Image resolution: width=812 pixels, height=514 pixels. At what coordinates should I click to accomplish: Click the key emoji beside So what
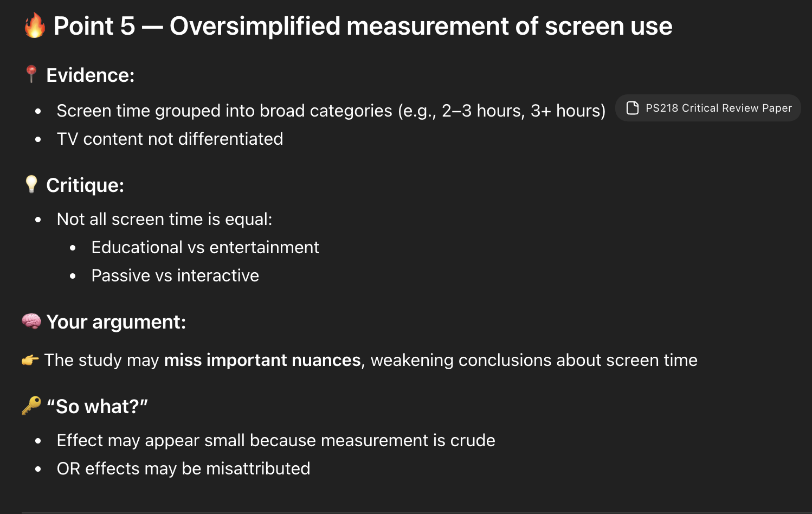tap(31, 406)
